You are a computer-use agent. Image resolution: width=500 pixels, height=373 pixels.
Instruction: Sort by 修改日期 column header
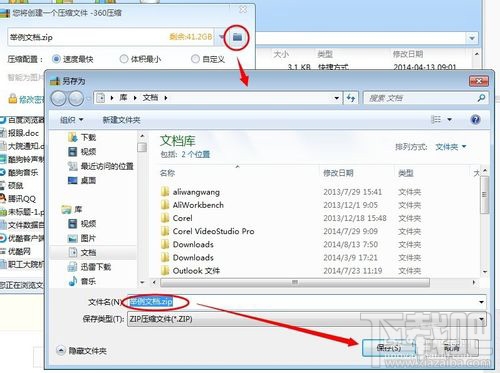pyautogui.click(x=338, y=173)
